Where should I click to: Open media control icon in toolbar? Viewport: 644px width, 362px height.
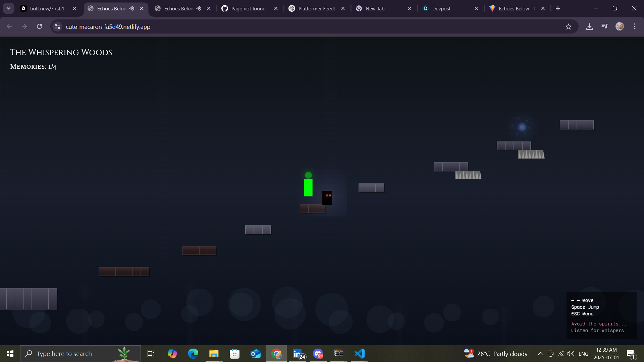tap(604, 26)
